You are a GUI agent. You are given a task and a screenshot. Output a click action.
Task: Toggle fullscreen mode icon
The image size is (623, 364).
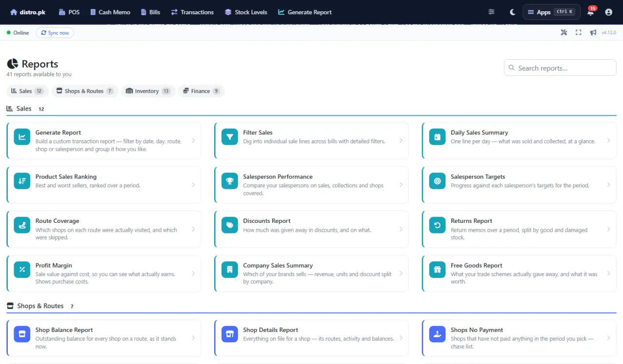click(579, 33)
